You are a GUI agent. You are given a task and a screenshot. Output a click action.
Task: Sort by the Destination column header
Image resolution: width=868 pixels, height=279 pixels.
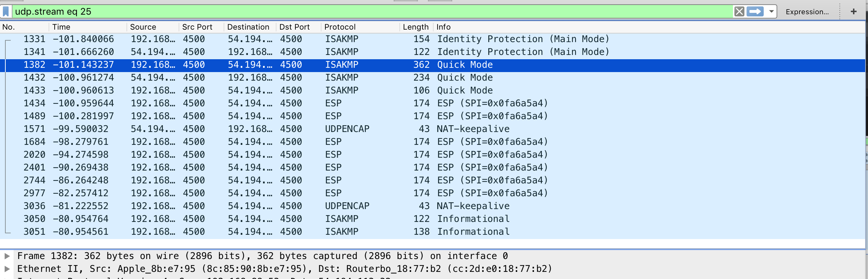point(250,27)
